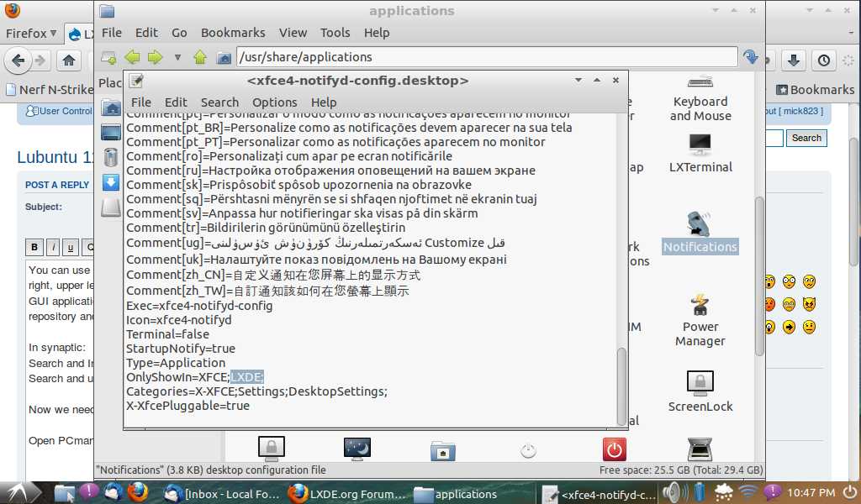Select the night-sky screensaver monitor icon
The width and height of the screenshot is (861, 504).
pyautogui.click(x=357, y=449)
